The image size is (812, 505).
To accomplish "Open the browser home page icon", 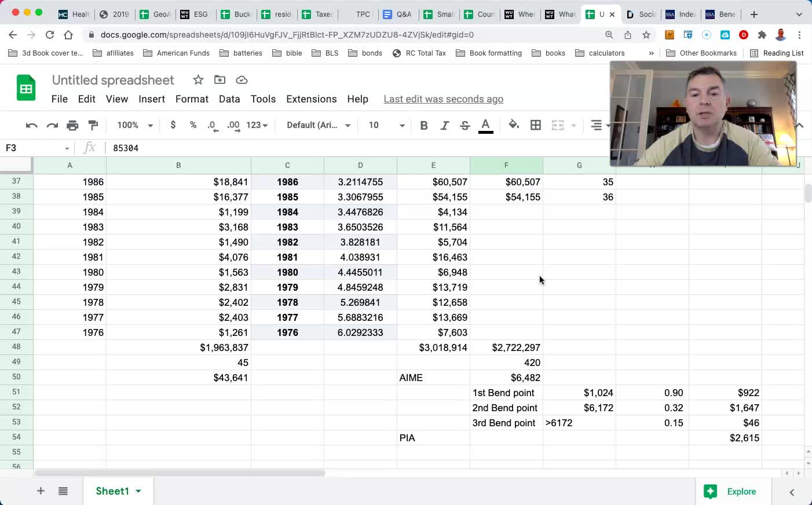I will tap(68, 35).
